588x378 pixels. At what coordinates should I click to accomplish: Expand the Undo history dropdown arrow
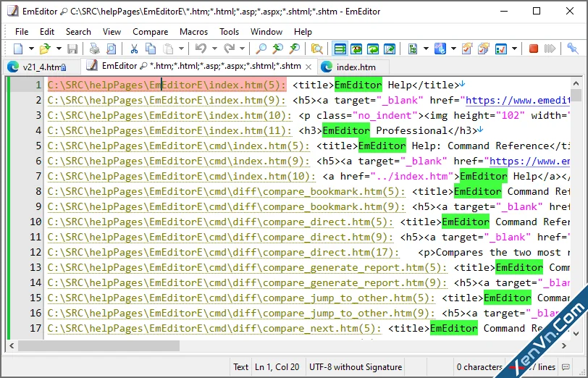point(214,49)
